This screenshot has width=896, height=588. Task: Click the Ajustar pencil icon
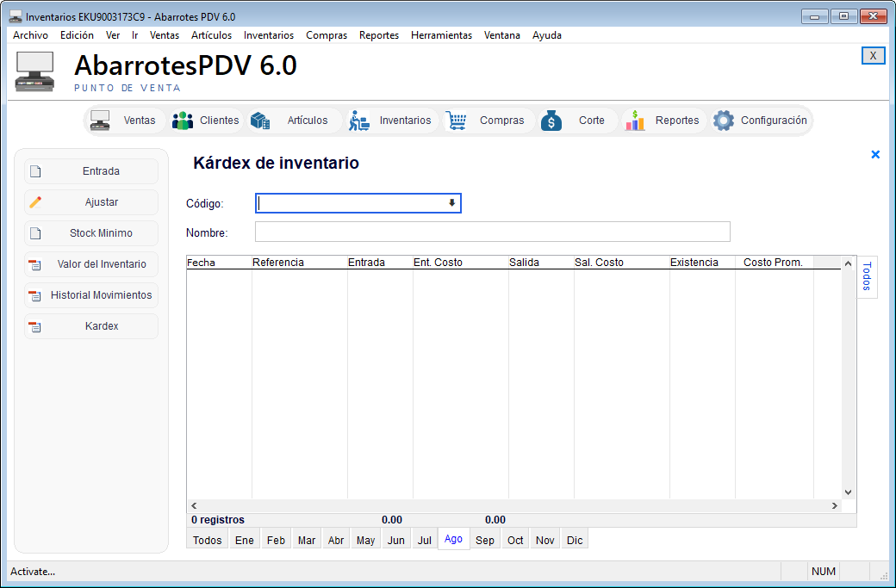click(x=35, y=202)
